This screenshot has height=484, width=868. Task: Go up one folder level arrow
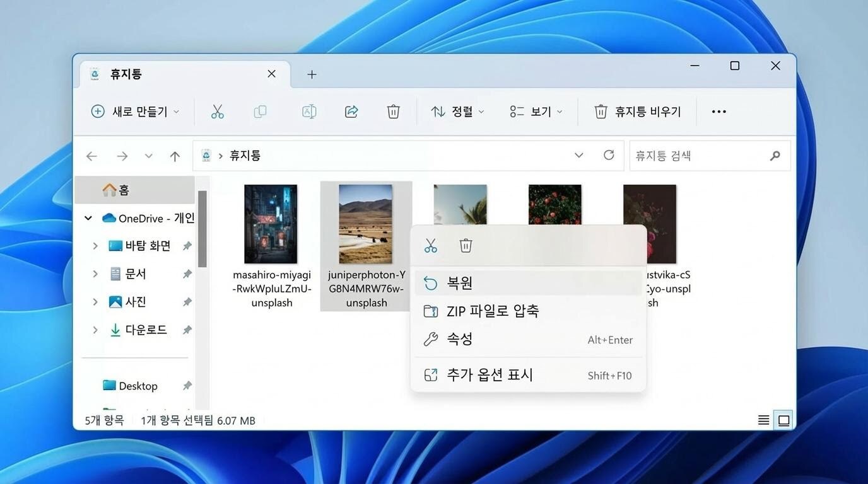pos(175,156)
